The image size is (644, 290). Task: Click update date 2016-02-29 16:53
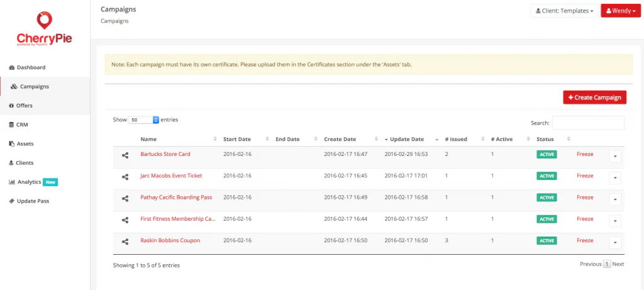(406, 154)
